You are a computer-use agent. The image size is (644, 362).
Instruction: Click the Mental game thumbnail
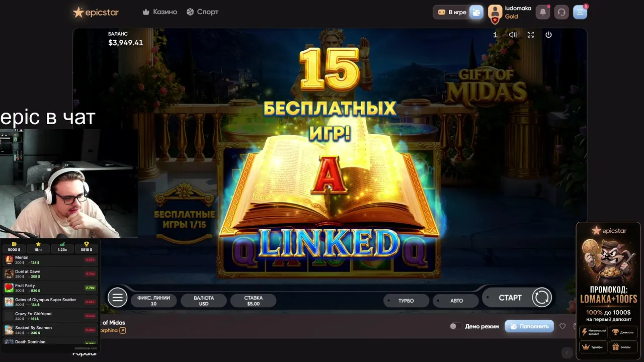coord(9,260)
